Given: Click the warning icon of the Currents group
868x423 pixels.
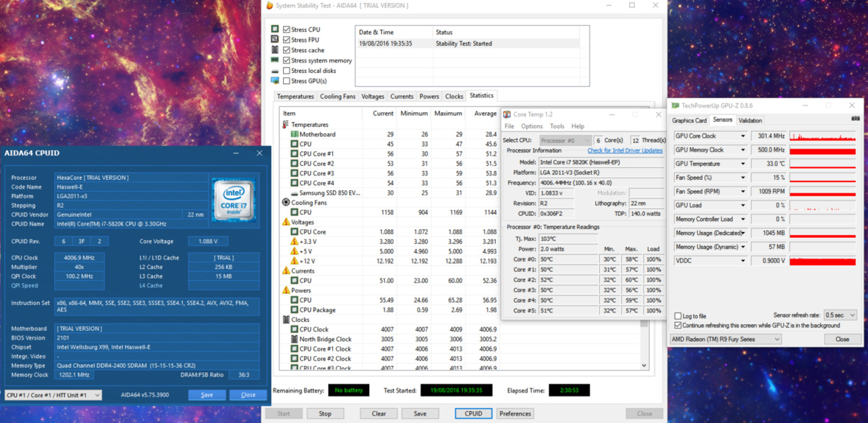Looking at the screenshot, I should click(286, 270).
